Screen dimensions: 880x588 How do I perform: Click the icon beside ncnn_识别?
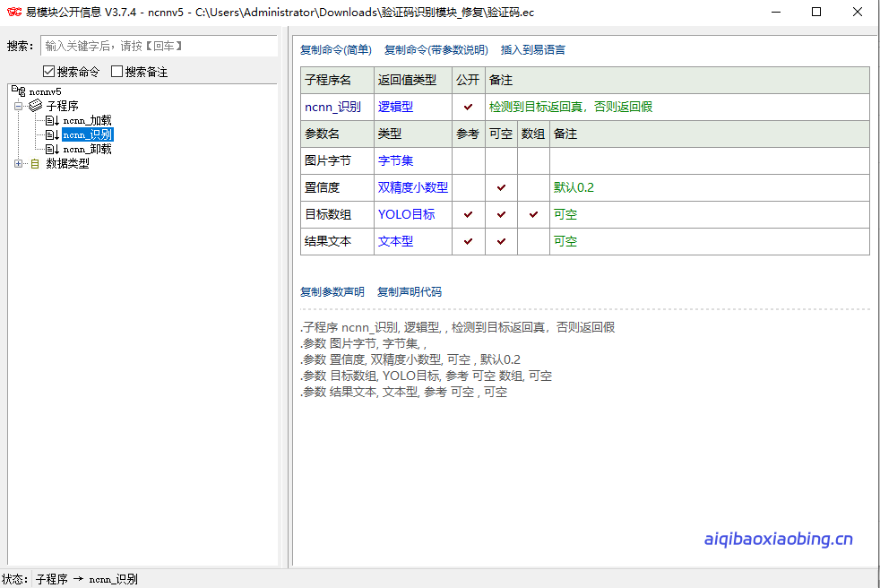point(52,134)
